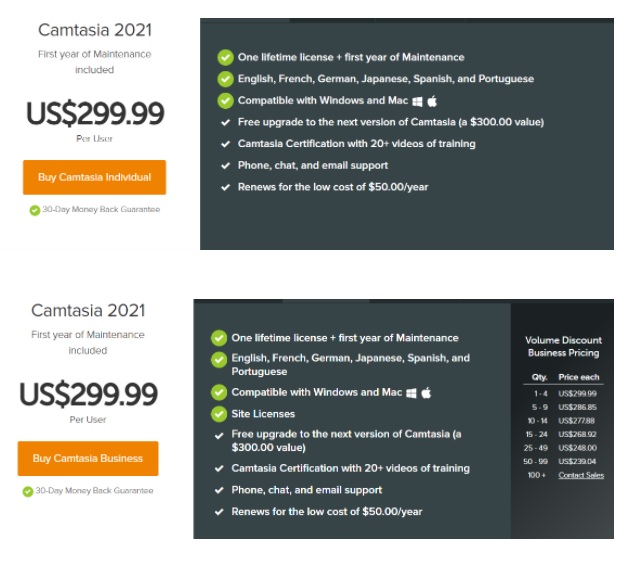Click the green check by Business Money Back Guarantee
This screenshot has height=562, width=637.
pyautogui.click(x=28, y=491)
